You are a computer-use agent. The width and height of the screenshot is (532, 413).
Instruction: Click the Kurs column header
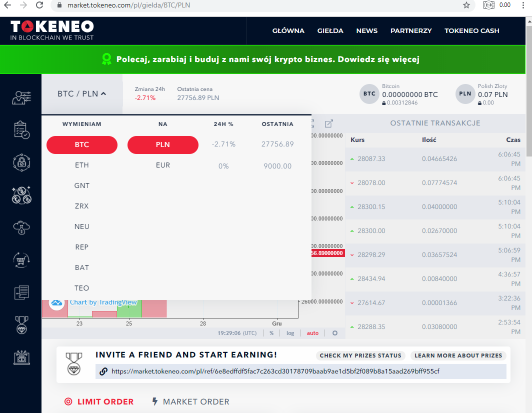pyautogui.click(x=357, y=140)
